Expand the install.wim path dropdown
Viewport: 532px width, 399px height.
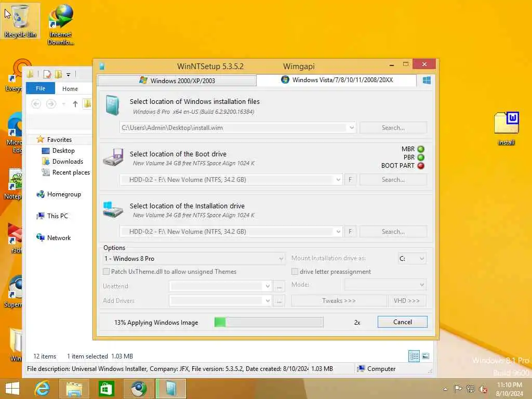[x=352, y=128]
